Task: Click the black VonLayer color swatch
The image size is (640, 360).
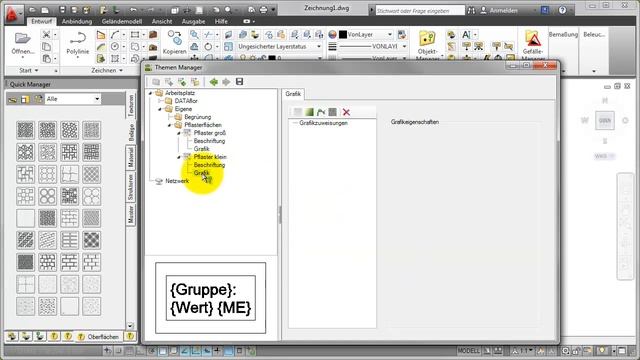Action: 343,35
